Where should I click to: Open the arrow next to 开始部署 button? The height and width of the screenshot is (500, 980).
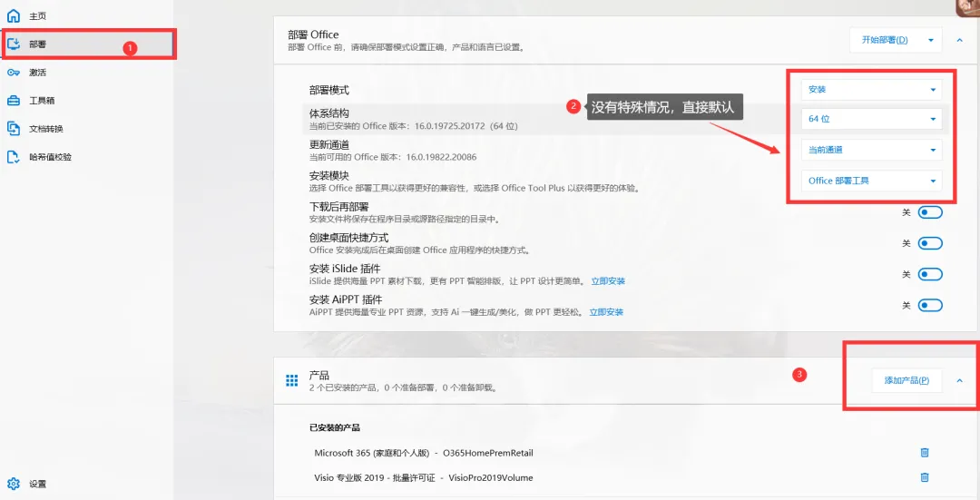point(931,40)
